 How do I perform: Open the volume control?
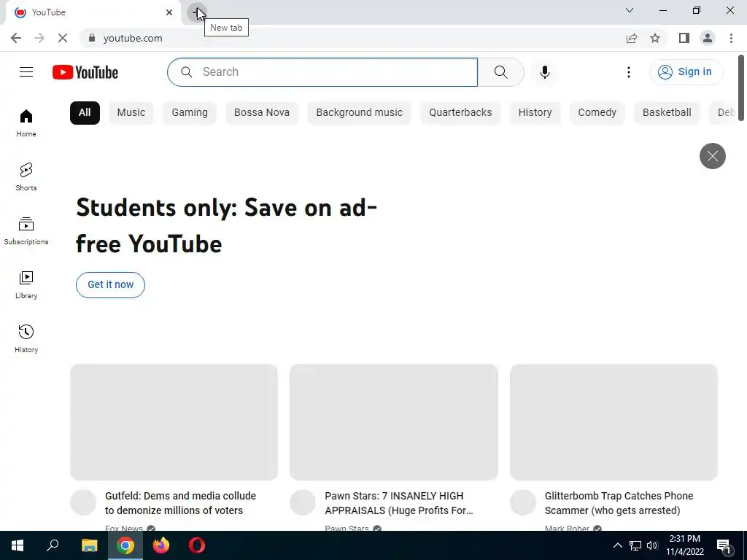652,545
